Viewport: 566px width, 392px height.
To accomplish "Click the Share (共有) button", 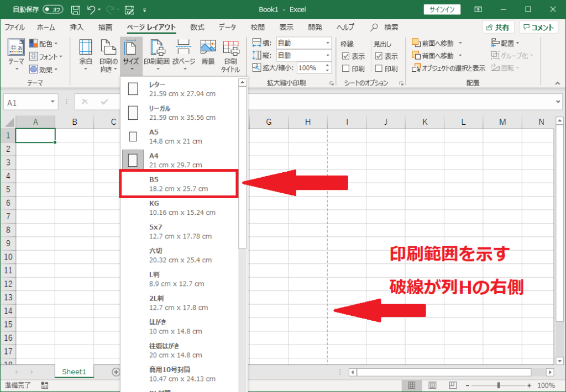I will click(498, 28).
